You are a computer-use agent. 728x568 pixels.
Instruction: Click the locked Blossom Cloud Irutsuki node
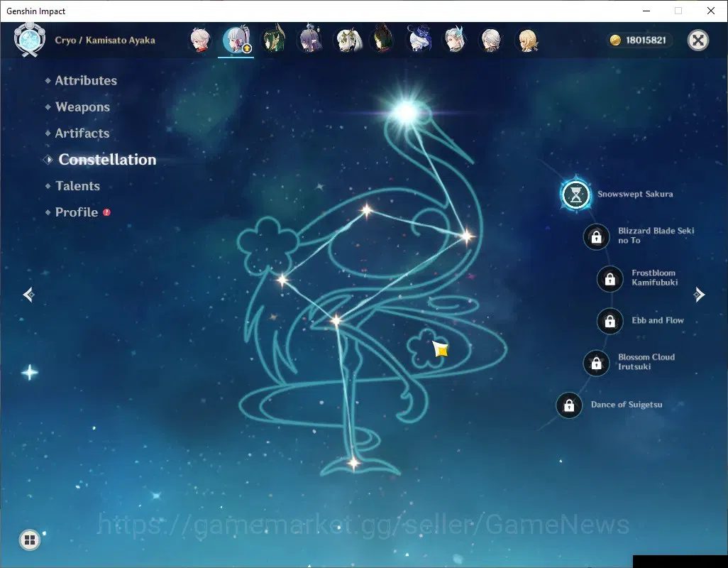coord(596,364)
